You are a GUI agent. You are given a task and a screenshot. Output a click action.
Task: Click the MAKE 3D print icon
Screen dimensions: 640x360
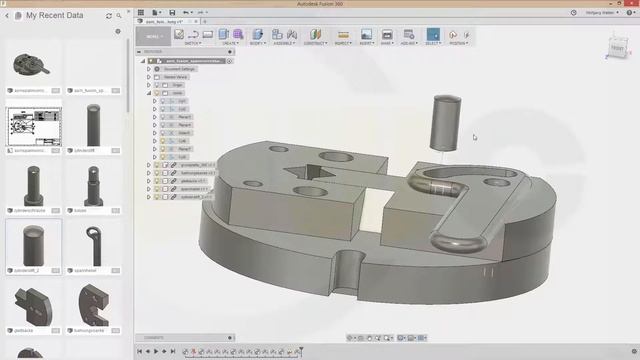point(387,34)
